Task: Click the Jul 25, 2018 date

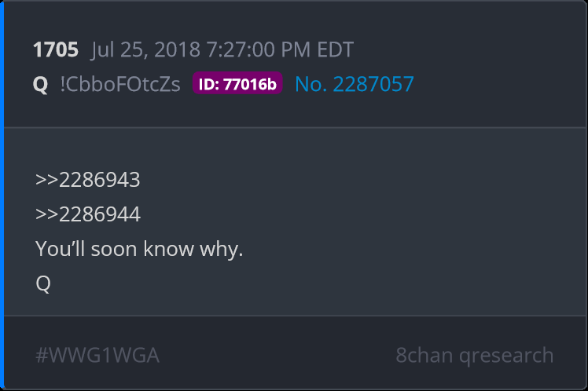Action: (x=145, y=49)
